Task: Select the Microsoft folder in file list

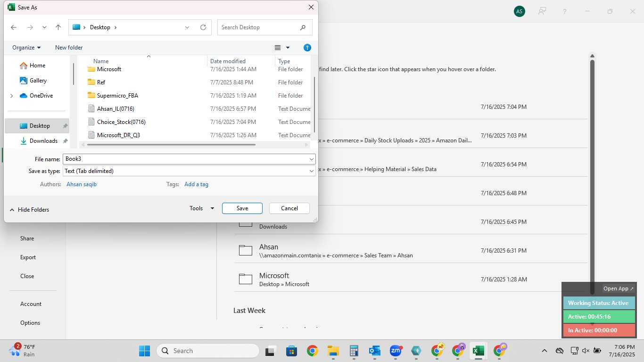Action: point(109,69)
